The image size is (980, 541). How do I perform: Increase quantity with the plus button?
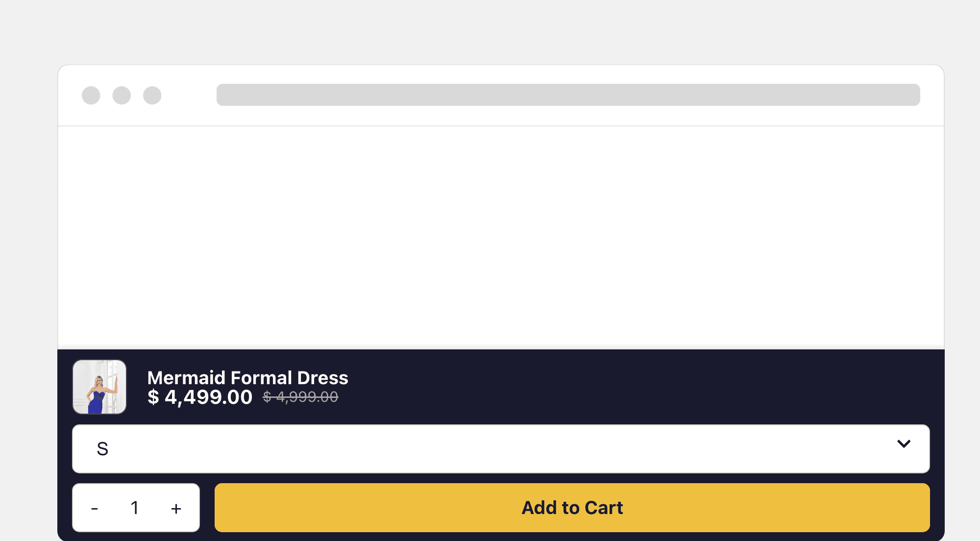click(176, 508)
